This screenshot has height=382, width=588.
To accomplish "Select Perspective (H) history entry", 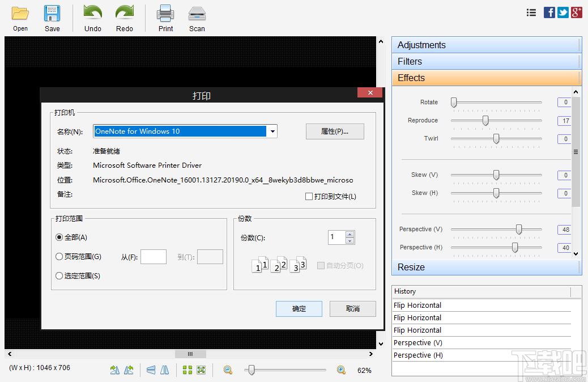I will tap(482, 355).
